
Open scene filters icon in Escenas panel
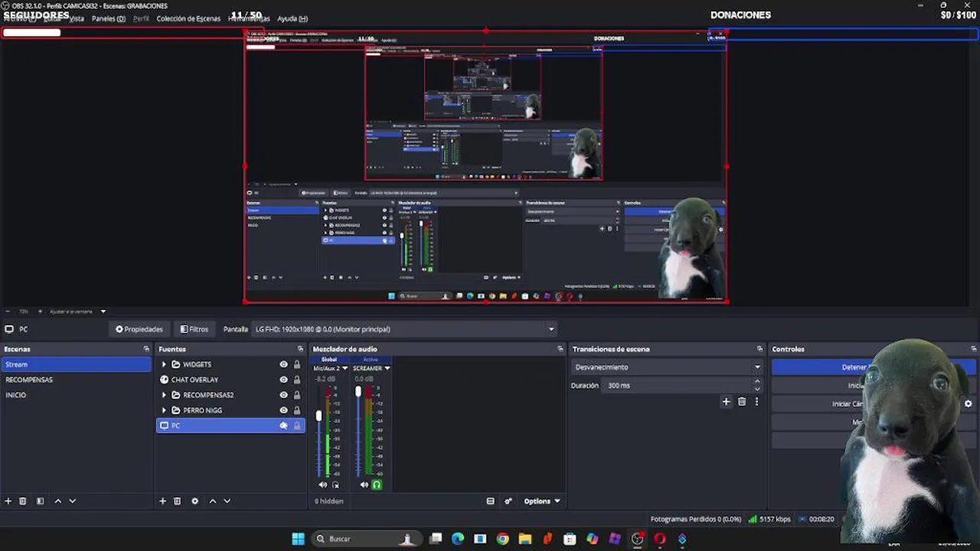click(40, 501)
